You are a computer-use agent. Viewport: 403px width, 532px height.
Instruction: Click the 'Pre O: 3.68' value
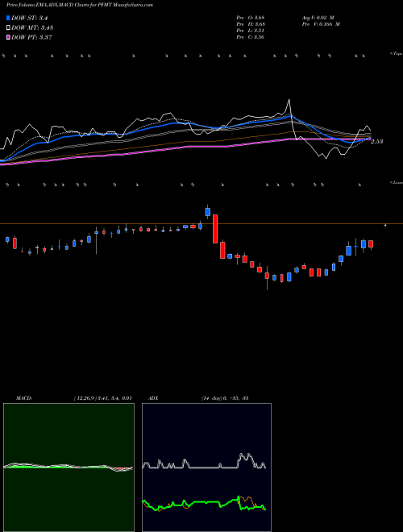[x=251, y=18]
